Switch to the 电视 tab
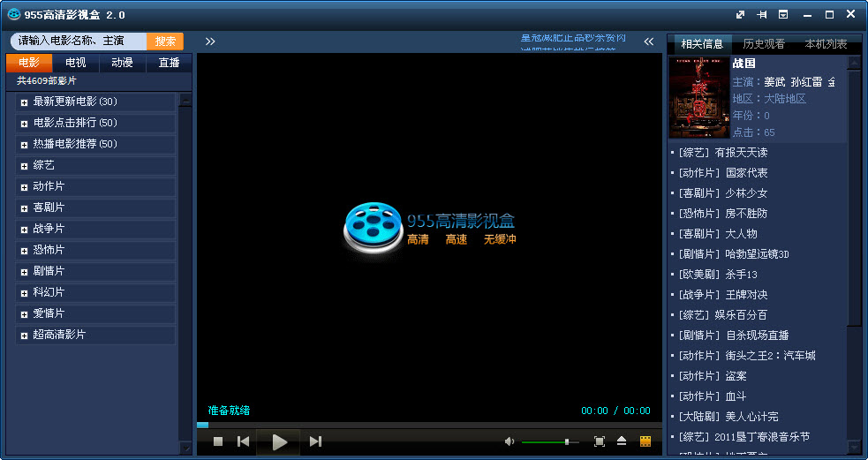 (76, 63)
